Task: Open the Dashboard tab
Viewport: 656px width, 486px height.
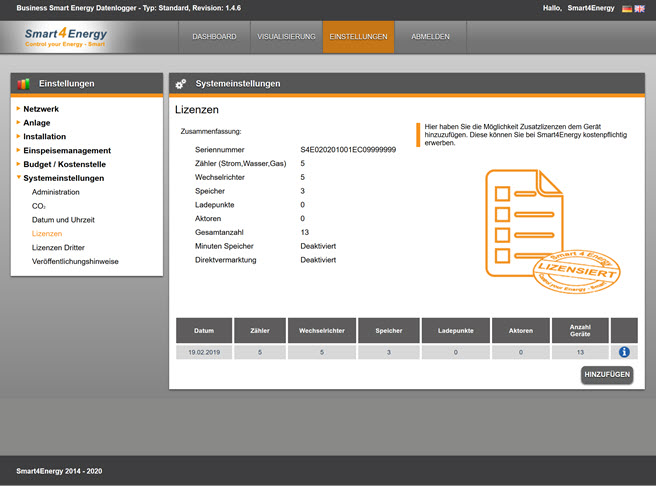Action: tap(214, 37)
